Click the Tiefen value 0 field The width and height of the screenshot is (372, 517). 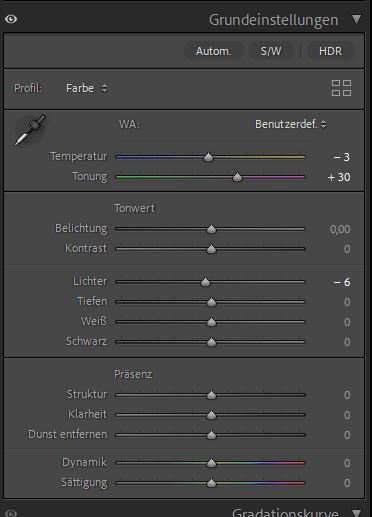[347, 302]
